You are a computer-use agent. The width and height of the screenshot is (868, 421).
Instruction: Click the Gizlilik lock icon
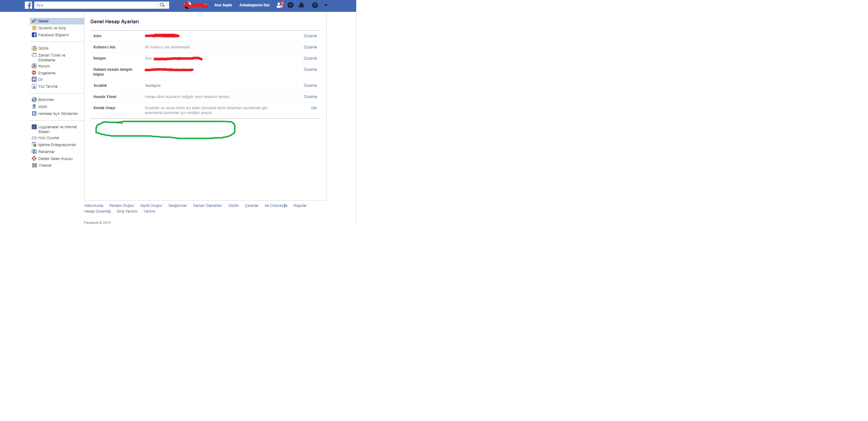pos(34,48)
